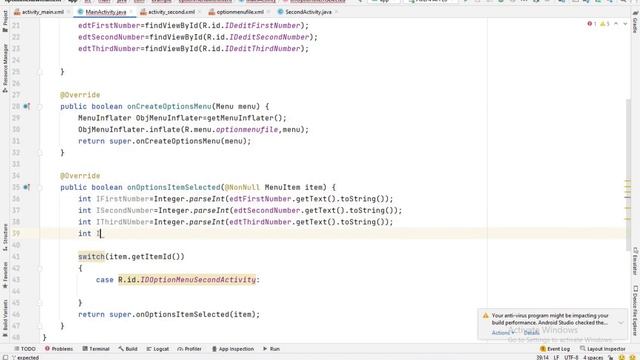
Task: Open the Build tool window
Action: click(128, 349)
